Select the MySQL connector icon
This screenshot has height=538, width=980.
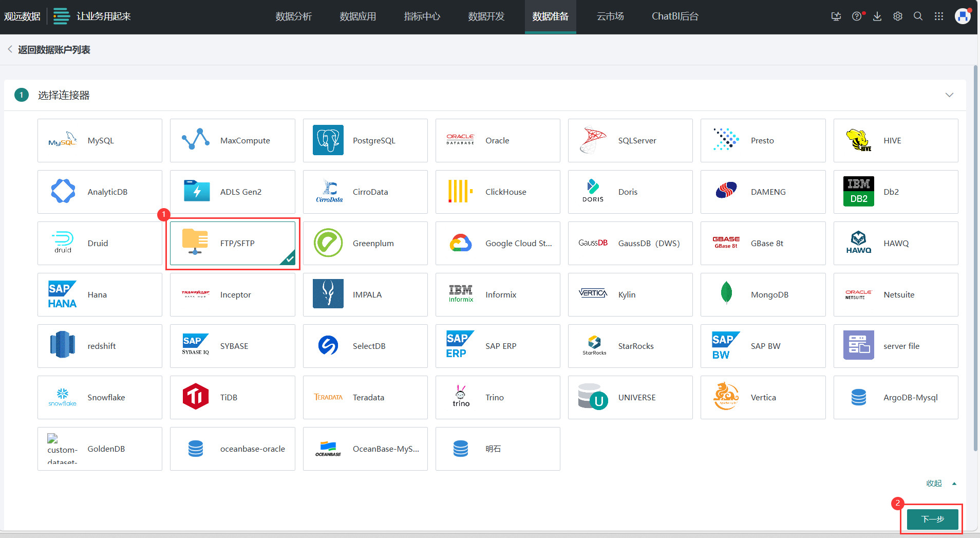click(63, 140)
